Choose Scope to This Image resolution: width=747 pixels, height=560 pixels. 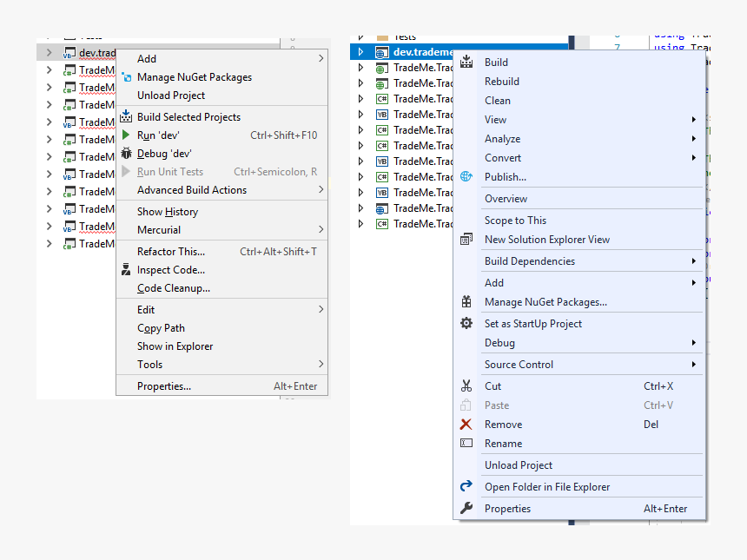579,220
